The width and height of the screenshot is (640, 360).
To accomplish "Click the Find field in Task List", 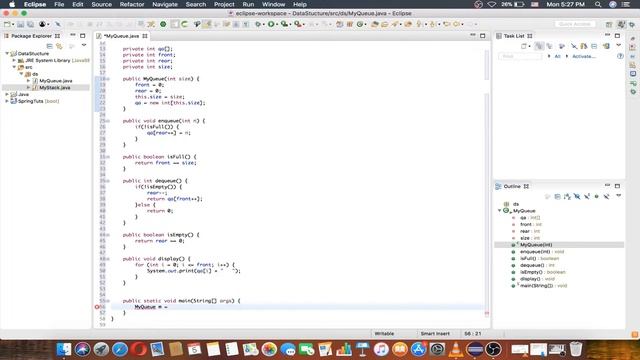I will coord(520,56).
